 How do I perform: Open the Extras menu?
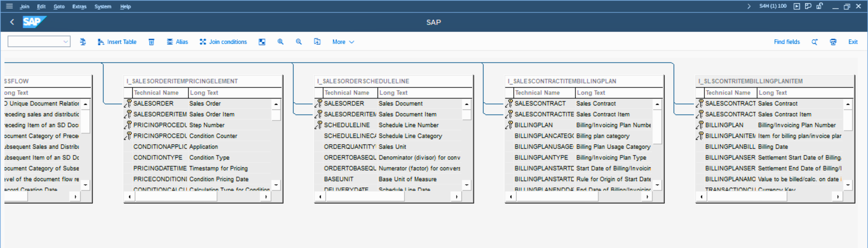79,6
